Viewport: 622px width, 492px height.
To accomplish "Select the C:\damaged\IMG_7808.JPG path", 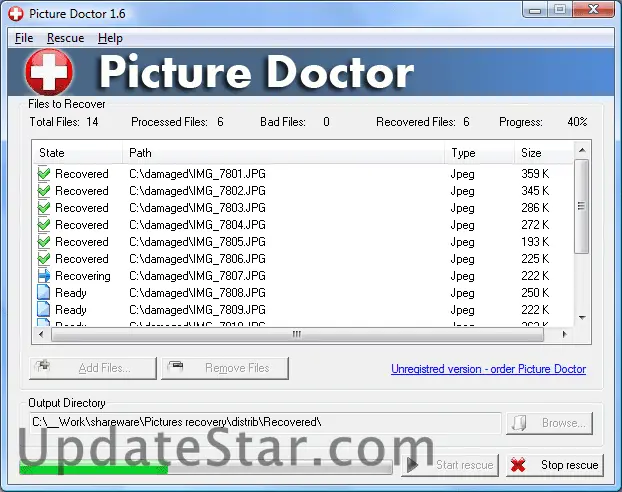I will click(x=197, y=293).
